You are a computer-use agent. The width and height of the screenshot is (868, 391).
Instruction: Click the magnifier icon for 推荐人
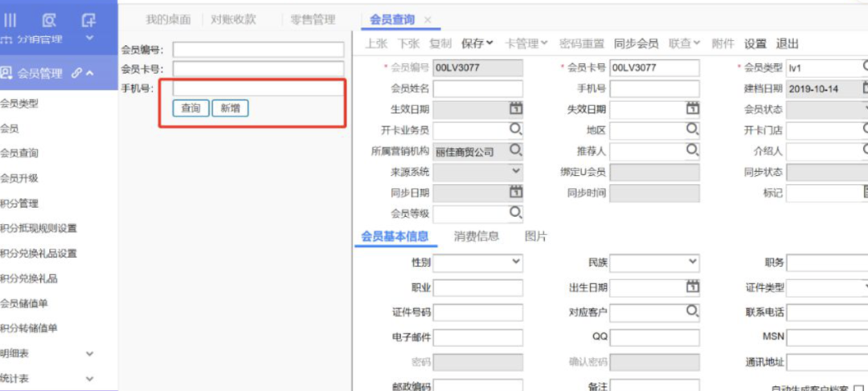[693, 150]
